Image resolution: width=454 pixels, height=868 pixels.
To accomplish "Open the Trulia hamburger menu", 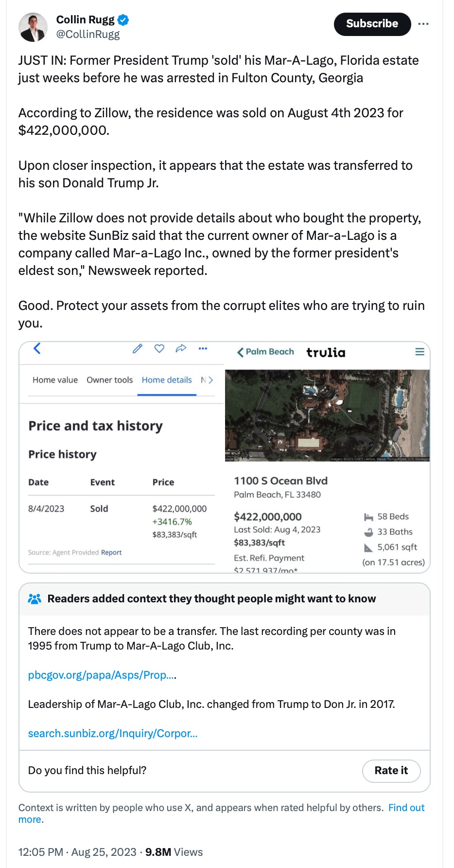I will (420, 352).
